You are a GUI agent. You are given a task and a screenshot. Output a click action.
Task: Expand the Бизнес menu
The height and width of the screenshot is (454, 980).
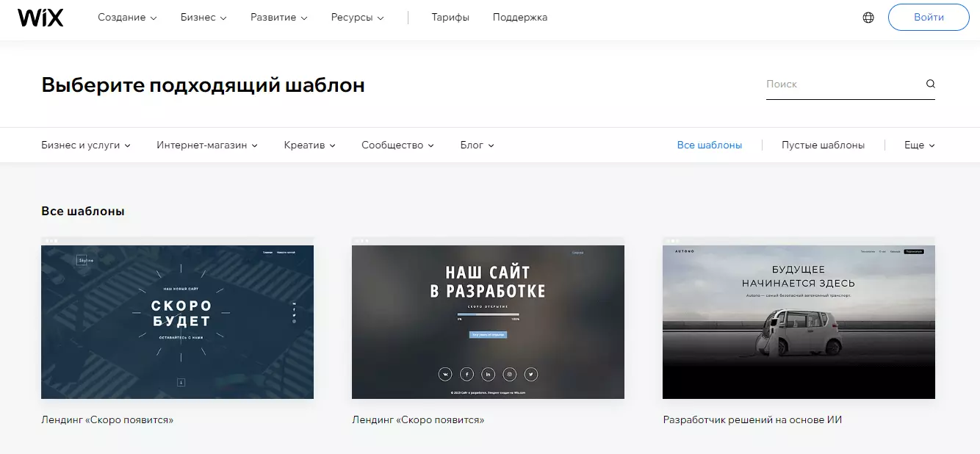[x=203, y=18]
